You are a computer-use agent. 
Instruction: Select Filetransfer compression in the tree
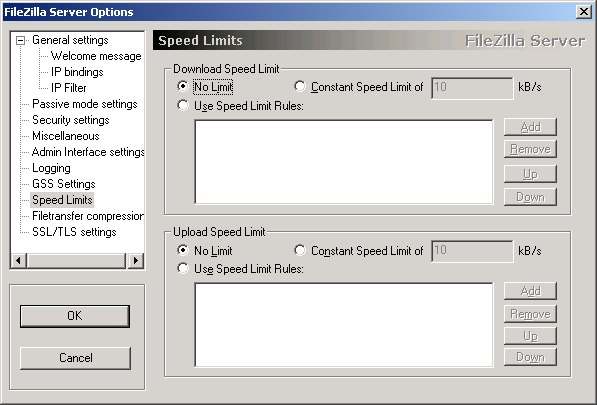[x=88, y=216]
